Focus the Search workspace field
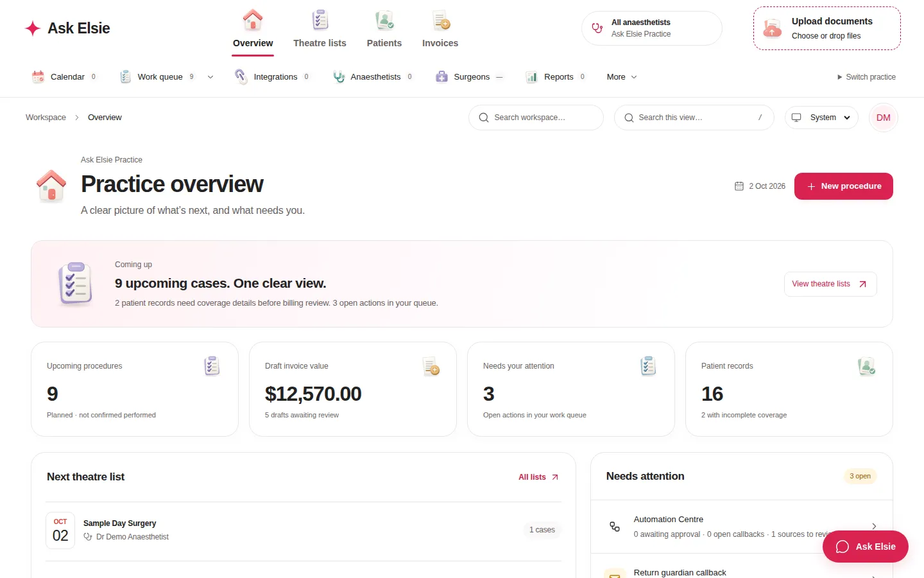The height and width of the screenshot is (578, 924). click(x=536, y=118)
